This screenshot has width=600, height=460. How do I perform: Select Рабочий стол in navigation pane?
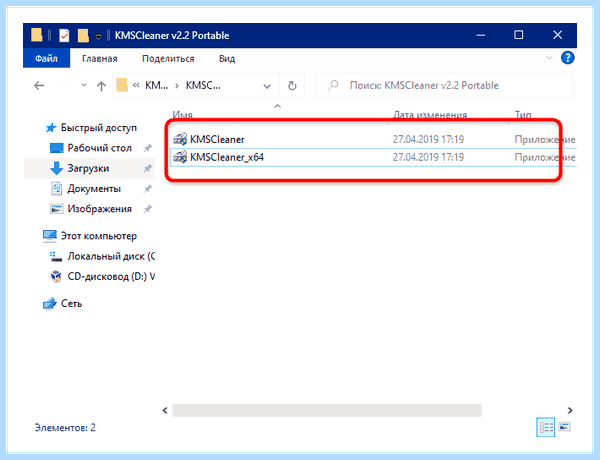[91, 148]
